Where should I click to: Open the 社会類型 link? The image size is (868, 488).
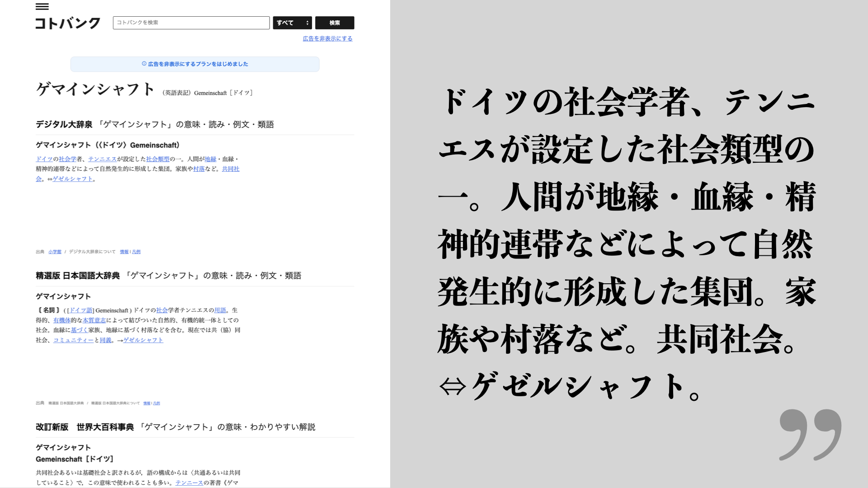(158, 159)
